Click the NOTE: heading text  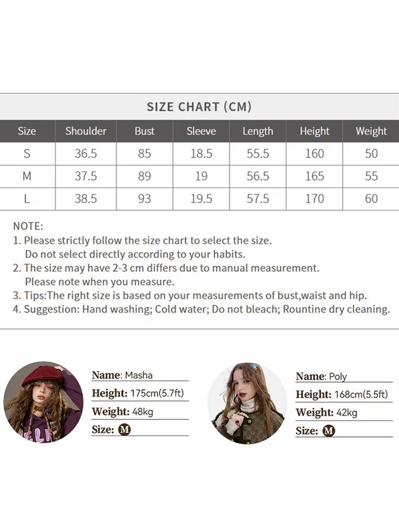point(28,226)
